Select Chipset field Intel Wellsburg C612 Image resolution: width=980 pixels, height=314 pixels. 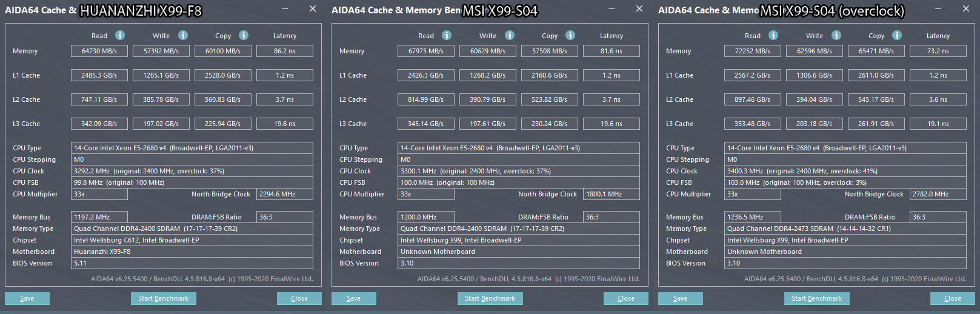pos(192,240)
